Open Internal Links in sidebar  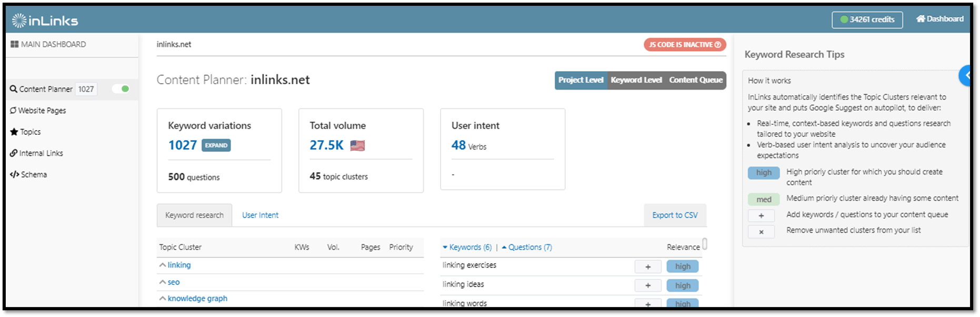pyautogui.click(x=36, y=153)
